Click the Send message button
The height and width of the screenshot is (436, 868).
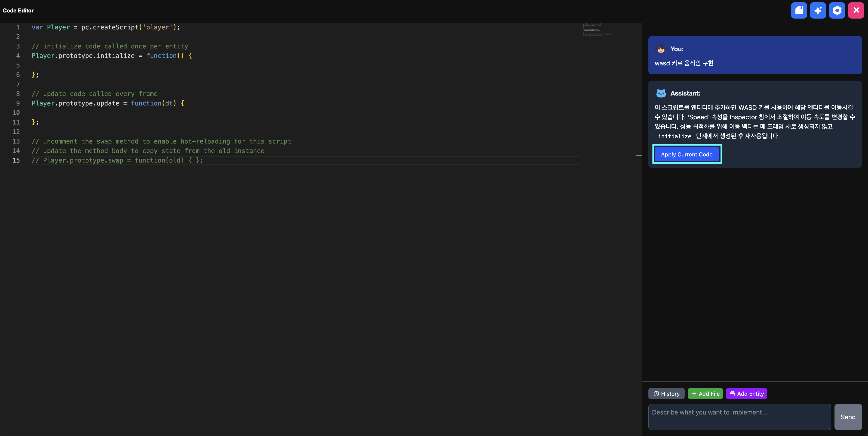pos(848,417)
